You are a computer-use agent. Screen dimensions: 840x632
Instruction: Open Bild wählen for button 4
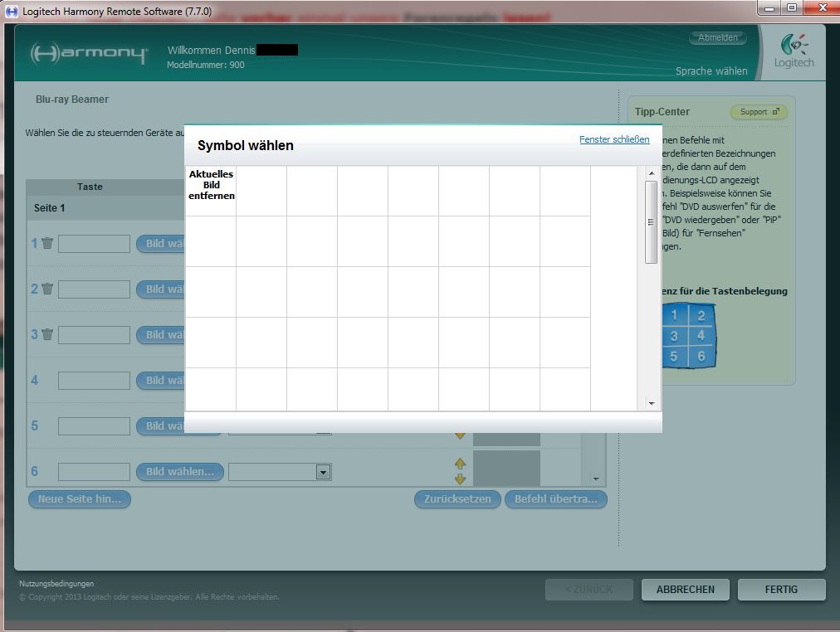pos(160,381)
